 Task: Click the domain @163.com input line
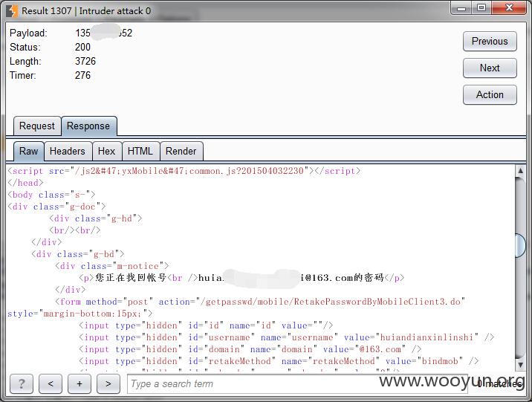250,349
